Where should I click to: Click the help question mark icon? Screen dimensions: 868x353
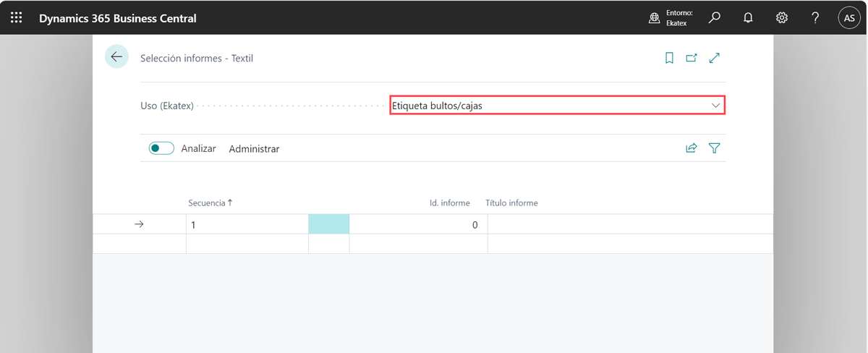[815, 17]
